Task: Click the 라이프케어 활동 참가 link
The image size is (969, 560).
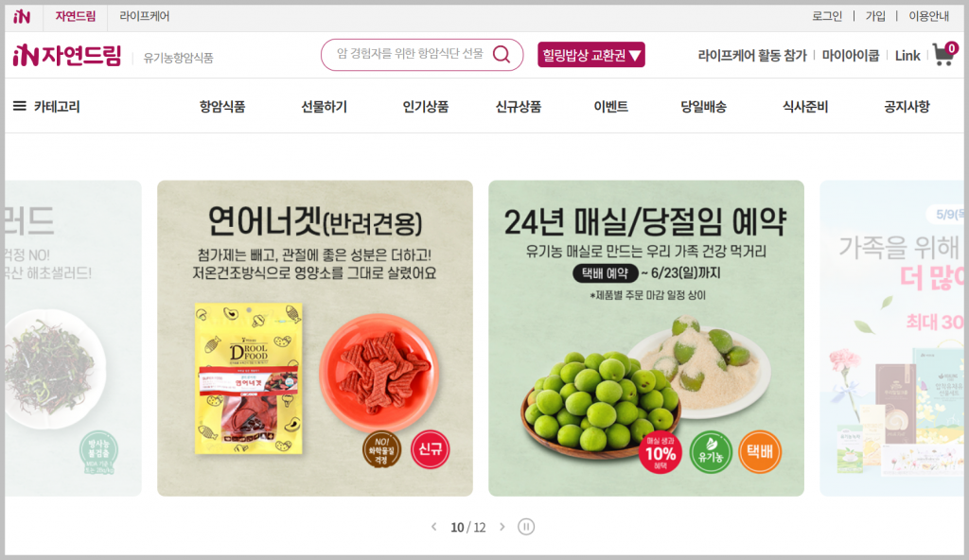Action: [752, 56]
